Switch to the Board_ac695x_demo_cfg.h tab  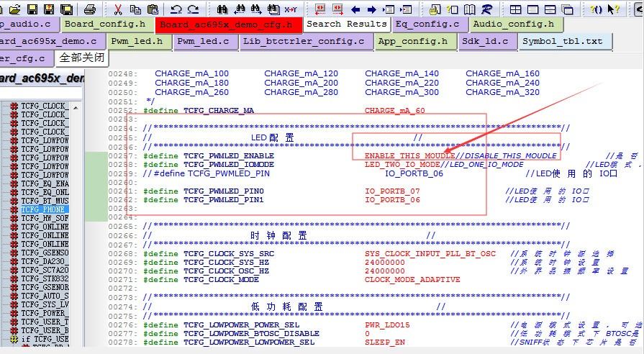coord(229,24)
